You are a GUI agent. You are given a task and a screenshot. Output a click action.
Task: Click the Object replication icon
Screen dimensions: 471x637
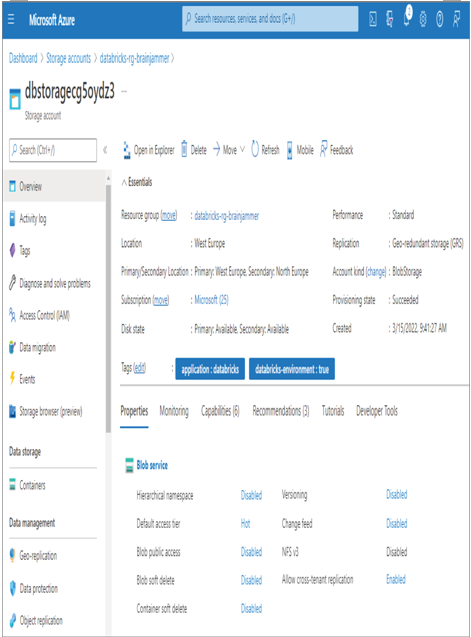(13, 620)
